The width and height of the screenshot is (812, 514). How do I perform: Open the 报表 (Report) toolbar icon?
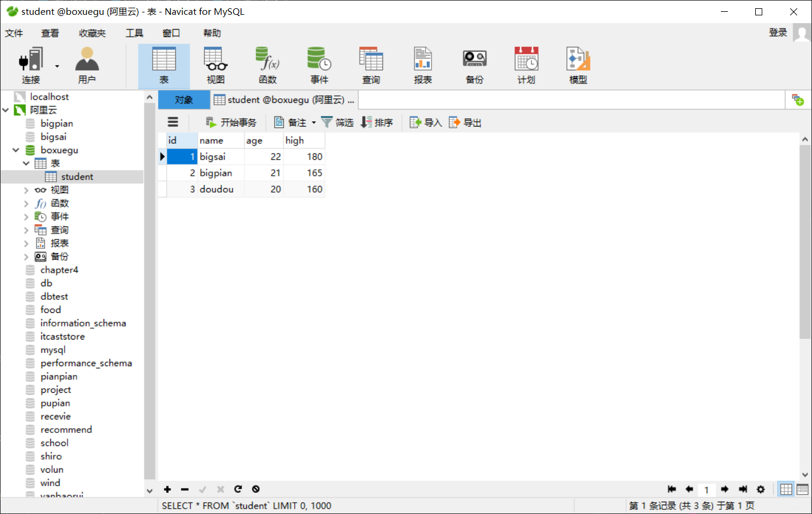point(423,66)
